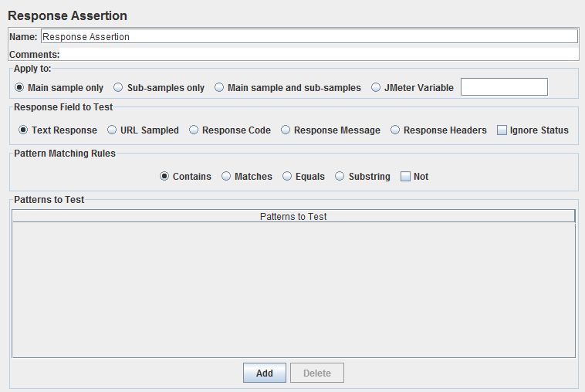Viewport: 585px width, 392px height.
Task: Choose the Matches pattern rule
Action: (226, 177)
